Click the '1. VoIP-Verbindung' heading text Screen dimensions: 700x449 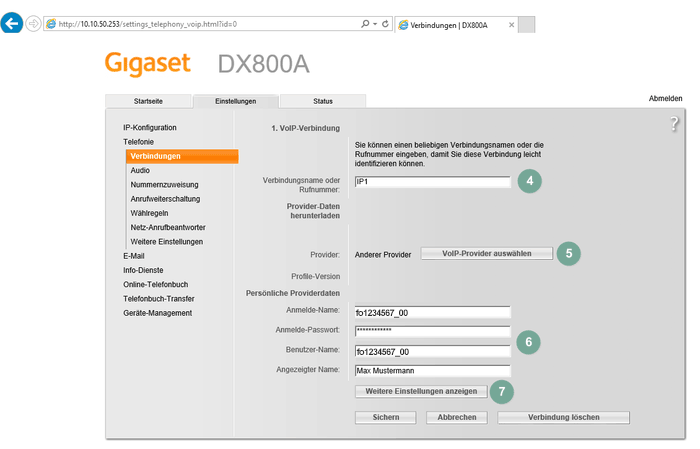point(305,129)
